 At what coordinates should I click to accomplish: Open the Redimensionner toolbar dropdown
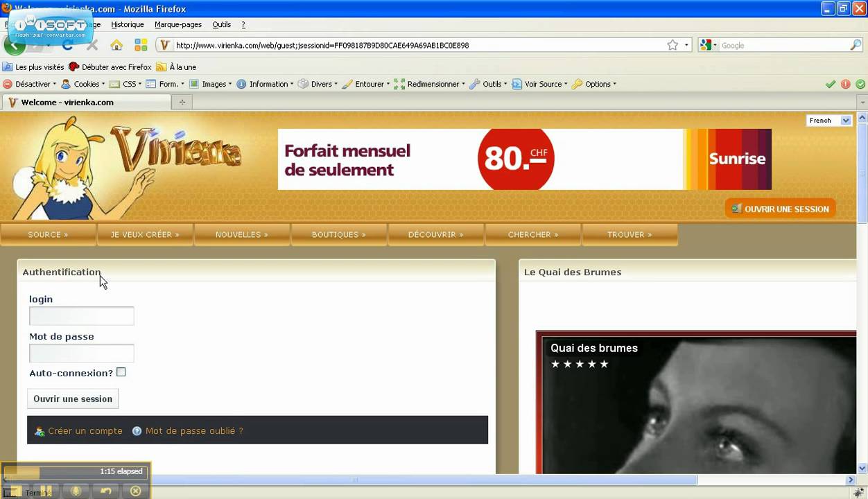click(430, 84)
